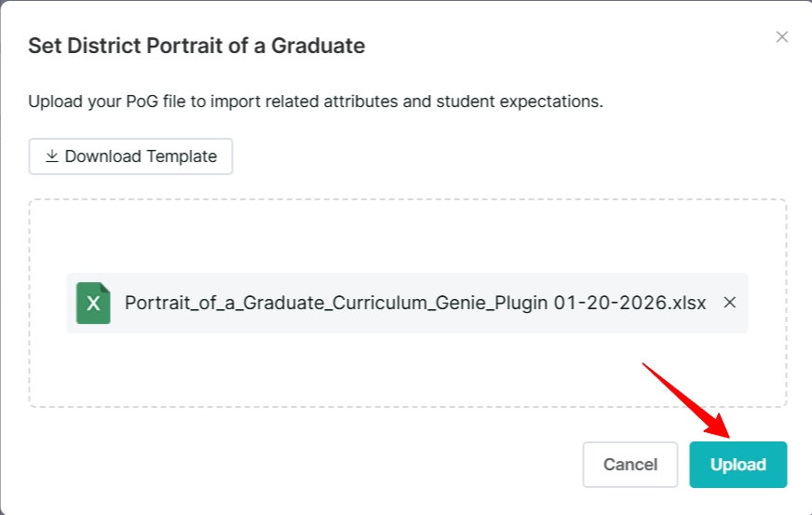812x515 pixels.
Task: Open the spreadsheet icon in file chip
Action: coord(93,303)
